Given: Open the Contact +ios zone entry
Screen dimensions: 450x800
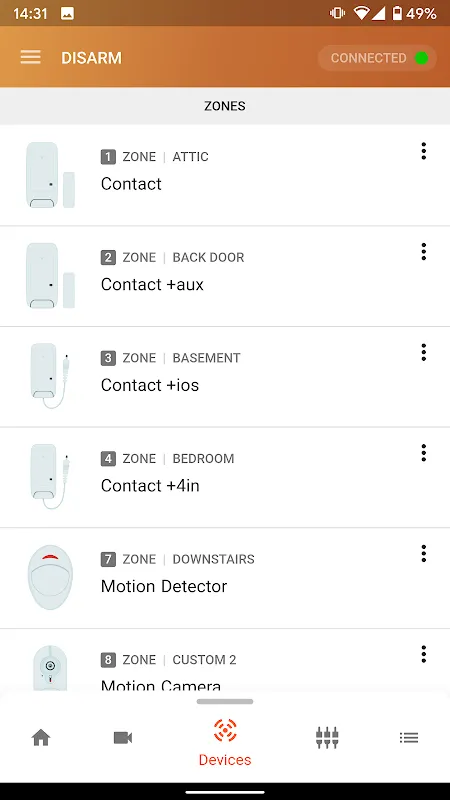Looking at the screenshot, I should click(225, 377).
